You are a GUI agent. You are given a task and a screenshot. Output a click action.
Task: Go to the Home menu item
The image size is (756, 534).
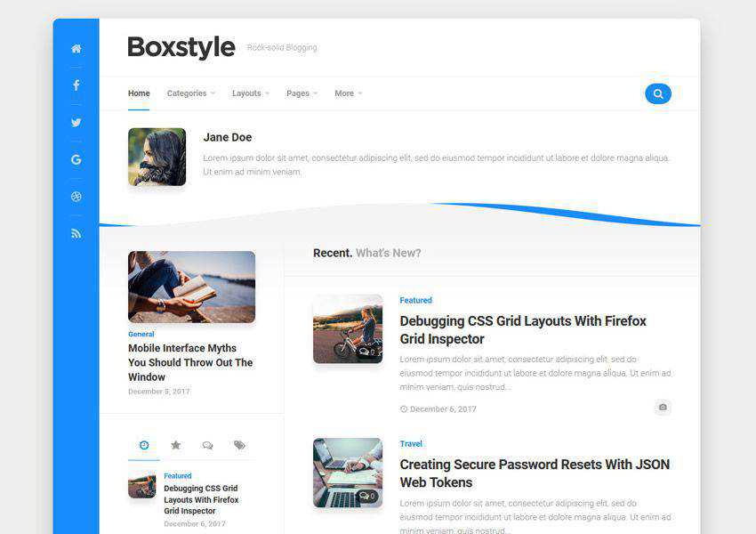(x=139, y=93)
